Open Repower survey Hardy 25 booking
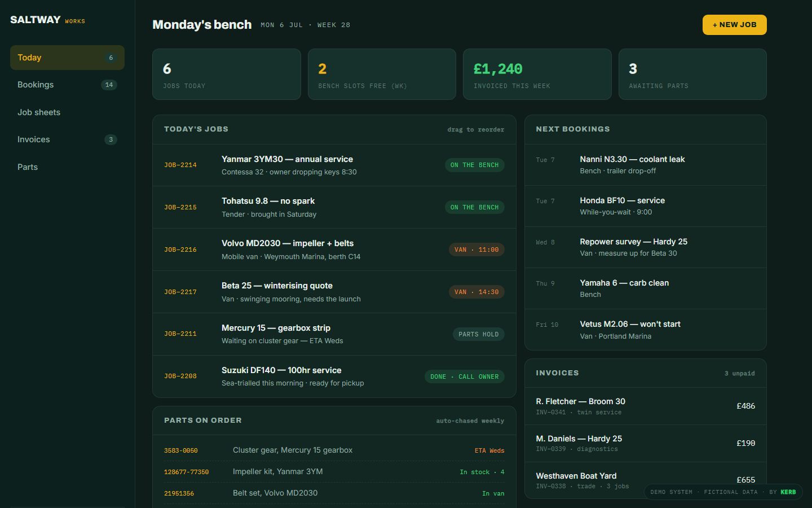The width and height of the screenshot is (812, 508). click(646, 247)
